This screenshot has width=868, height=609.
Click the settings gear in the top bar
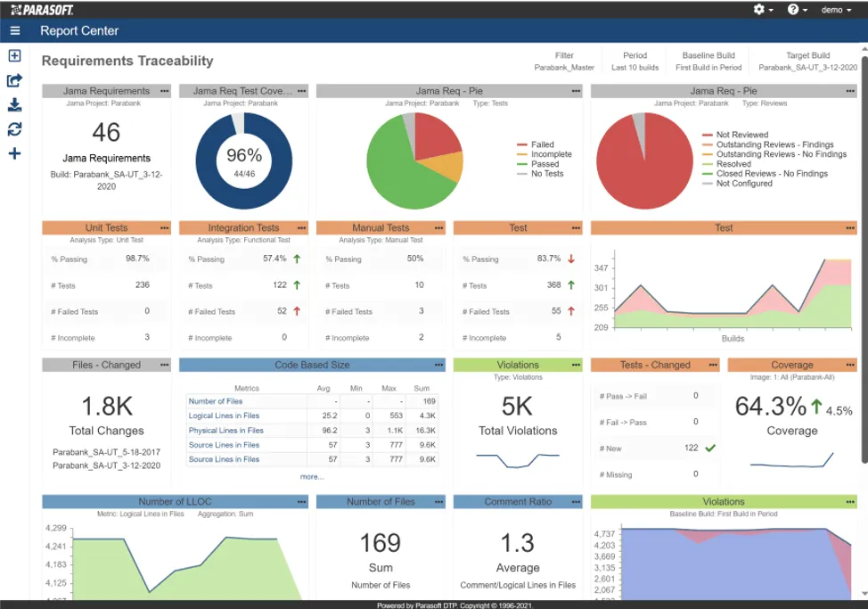[x=756, y=8]
